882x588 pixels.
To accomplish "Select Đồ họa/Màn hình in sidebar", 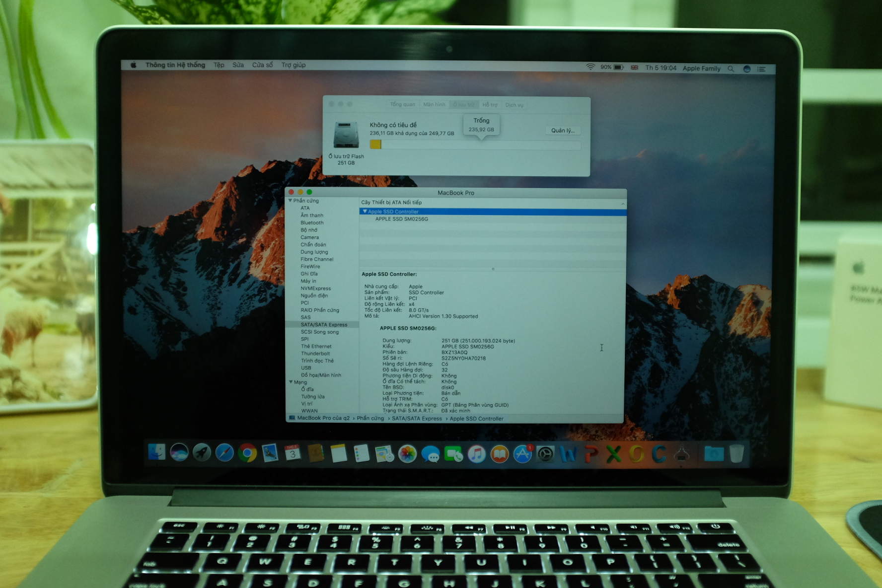I will coord(321,375).
